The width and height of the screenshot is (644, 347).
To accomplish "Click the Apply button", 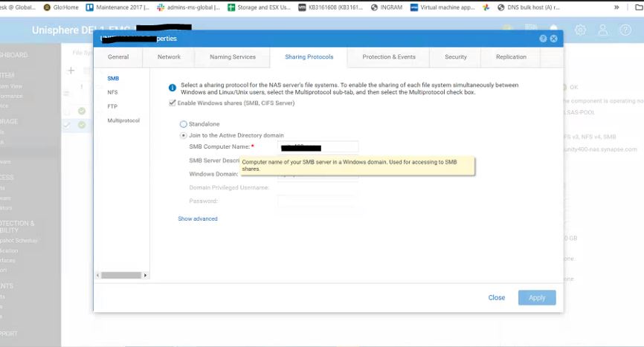I will [537, 298].
